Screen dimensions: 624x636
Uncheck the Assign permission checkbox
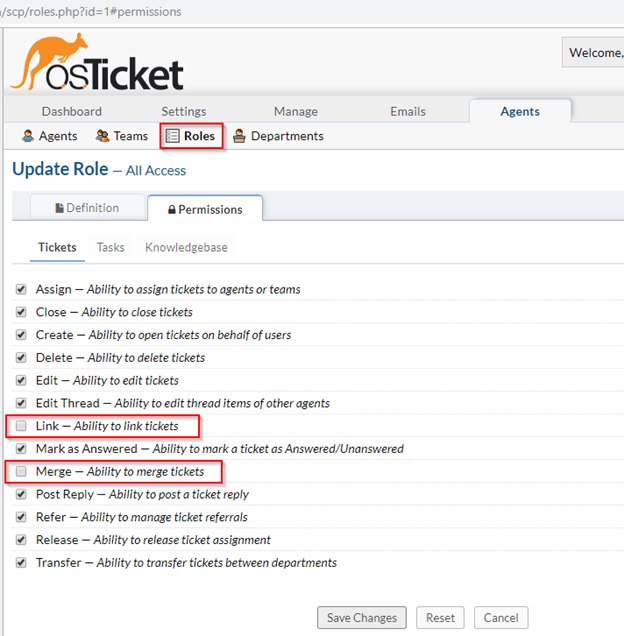coord(21,289)
